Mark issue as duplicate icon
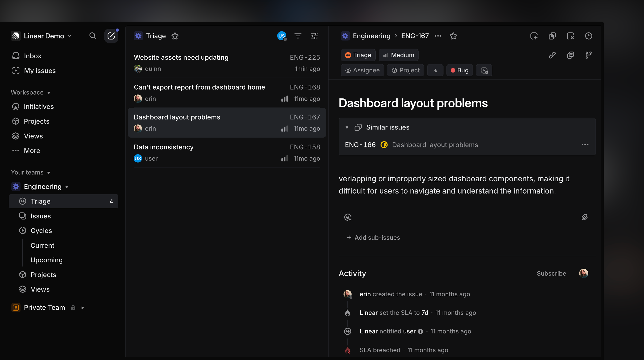644x360 pixels. (x=552, y=36)
